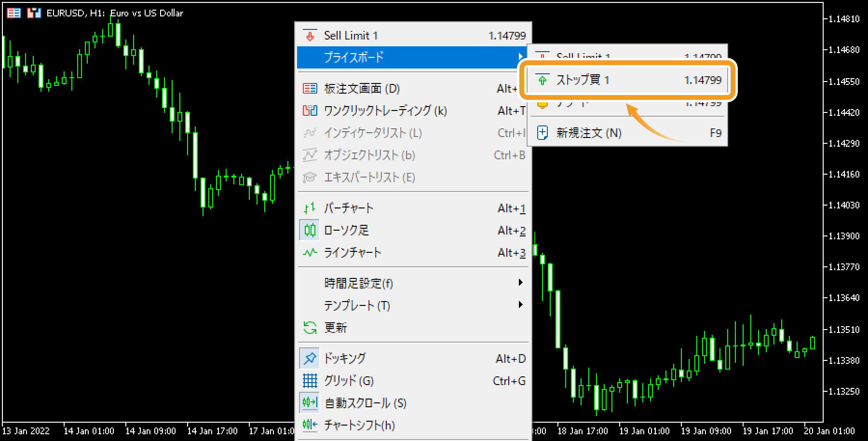Click テンプレート (T) menu entry
The width and height of the screenshot is (868, 441).
413,305
